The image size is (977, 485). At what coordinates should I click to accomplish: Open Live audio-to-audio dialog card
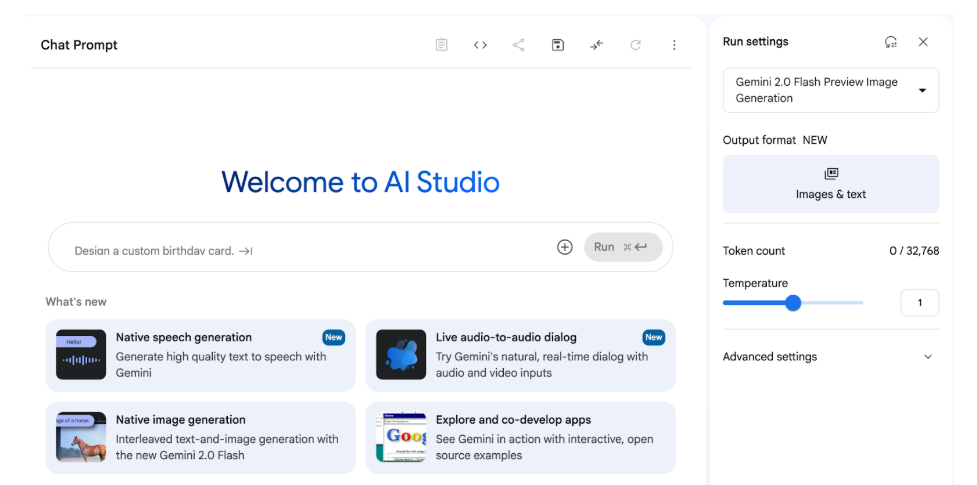(520, 355)
